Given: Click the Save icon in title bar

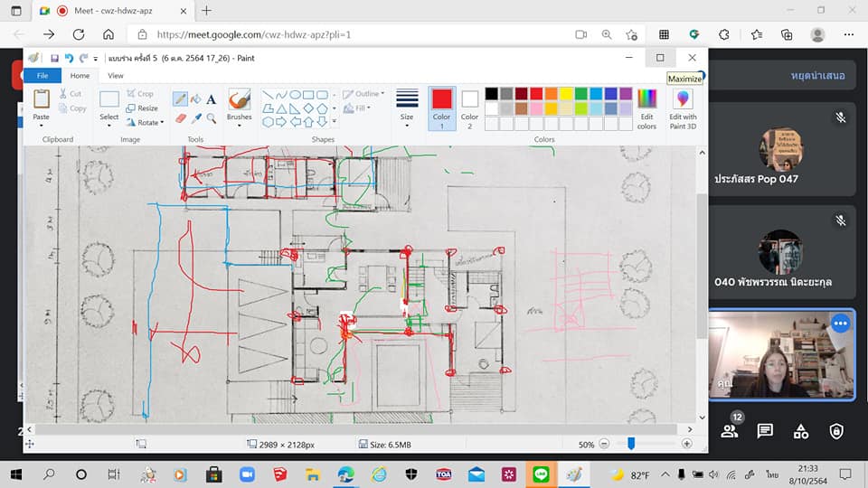Looking at the screenshot, I should pyautogui.click(x=54, y=58).
